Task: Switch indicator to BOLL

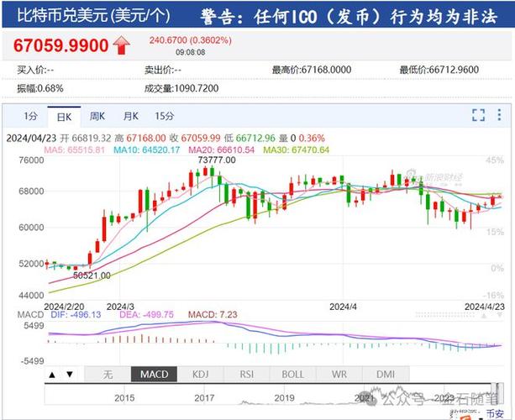Action: 292,375
